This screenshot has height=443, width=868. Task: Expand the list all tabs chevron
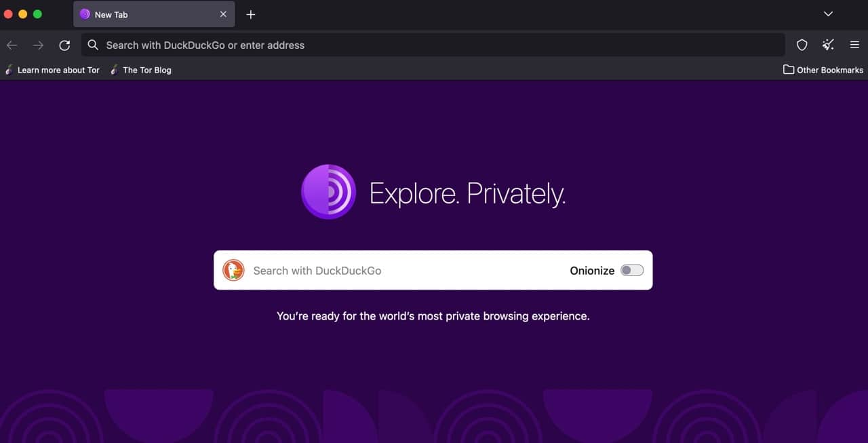point(828,14)
